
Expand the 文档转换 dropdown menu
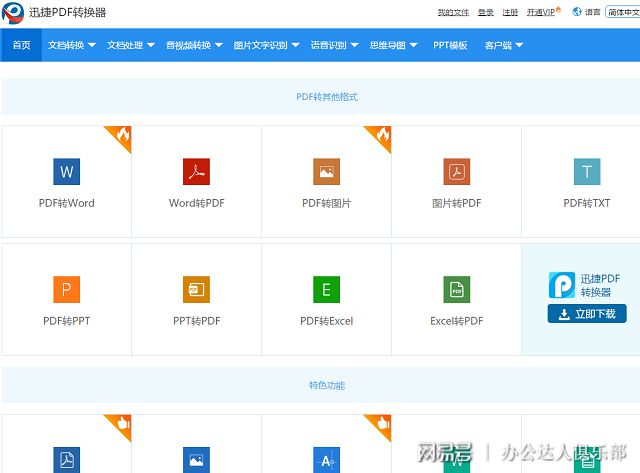[x=72, y=45]
